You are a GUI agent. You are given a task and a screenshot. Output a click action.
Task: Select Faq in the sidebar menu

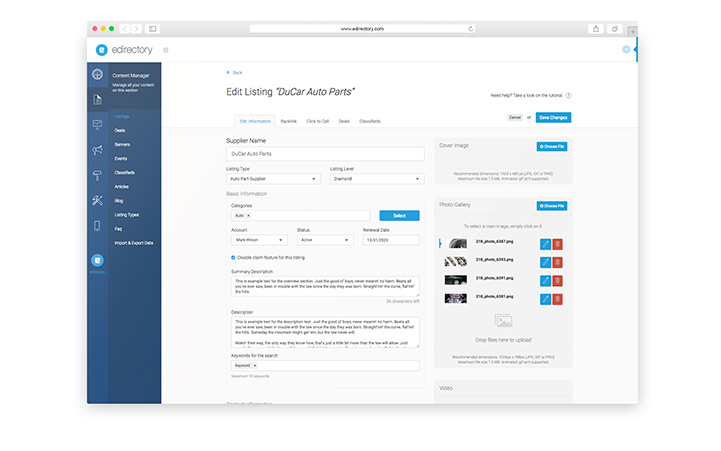119,229
